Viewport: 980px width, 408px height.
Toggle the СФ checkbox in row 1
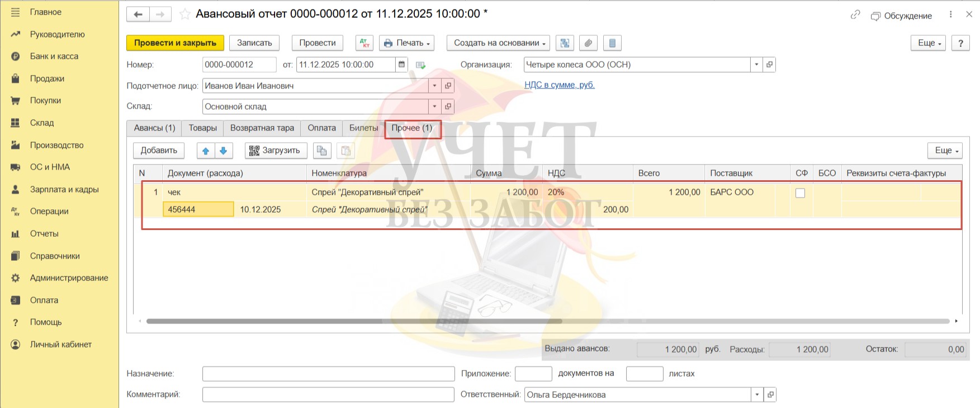tap(800, 193)
